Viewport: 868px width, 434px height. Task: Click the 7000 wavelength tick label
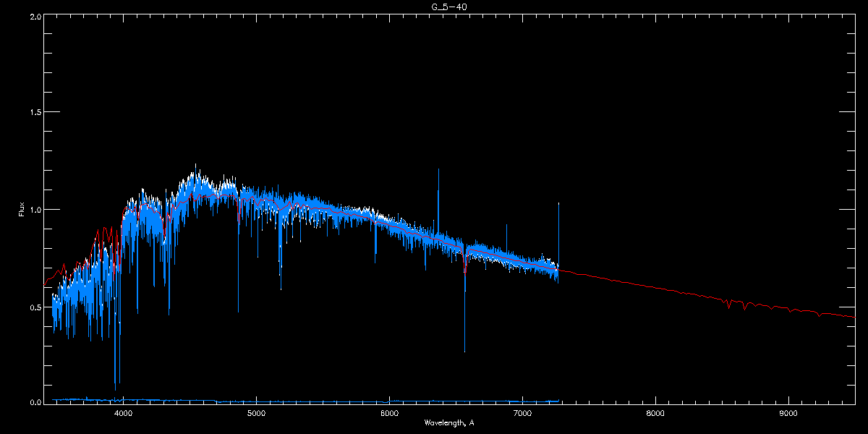point(522,413)
